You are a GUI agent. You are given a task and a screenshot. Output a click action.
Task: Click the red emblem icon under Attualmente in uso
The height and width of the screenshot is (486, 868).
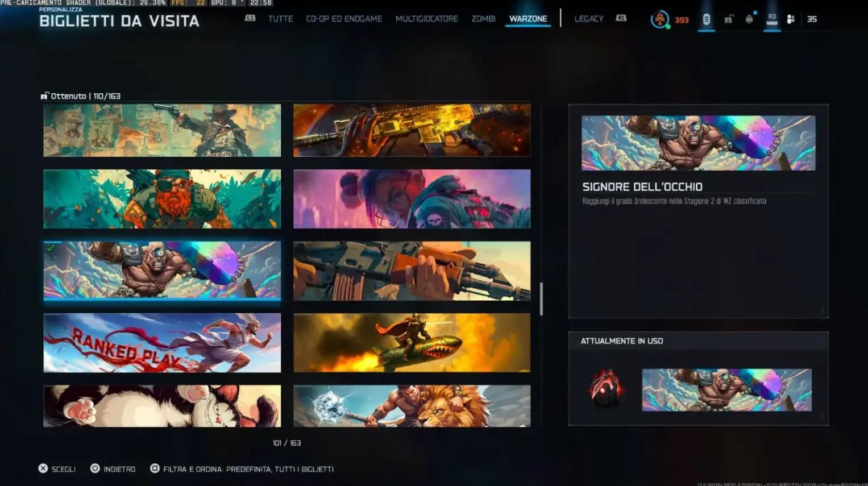pyautogui.click(x=605, y=389)
